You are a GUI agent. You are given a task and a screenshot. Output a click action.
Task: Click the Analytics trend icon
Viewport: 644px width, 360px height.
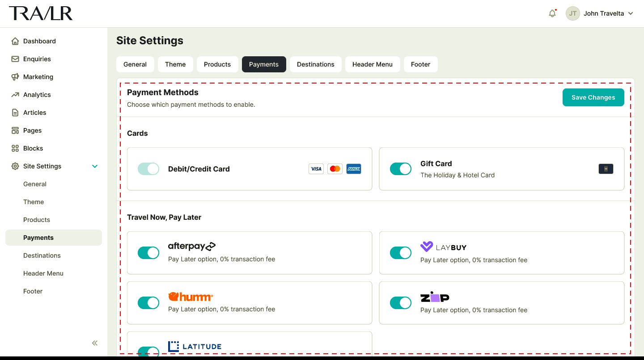pyautogui.click(x=15, y=95)
